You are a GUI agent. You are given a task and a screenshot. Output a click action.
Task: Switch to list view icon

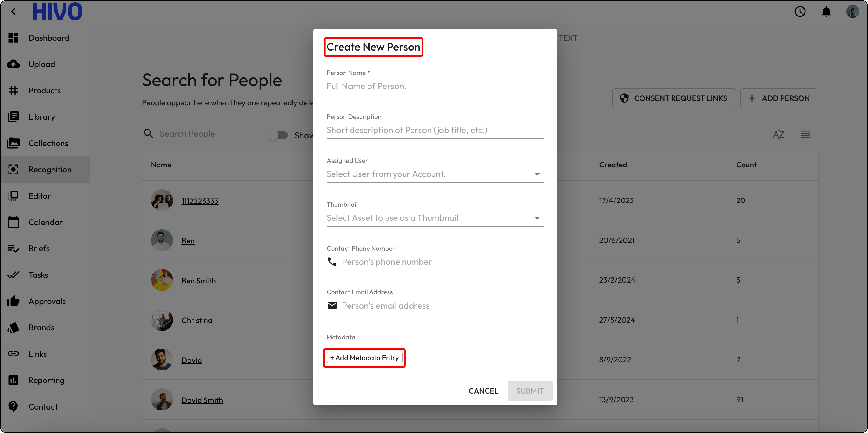(805, 134)
